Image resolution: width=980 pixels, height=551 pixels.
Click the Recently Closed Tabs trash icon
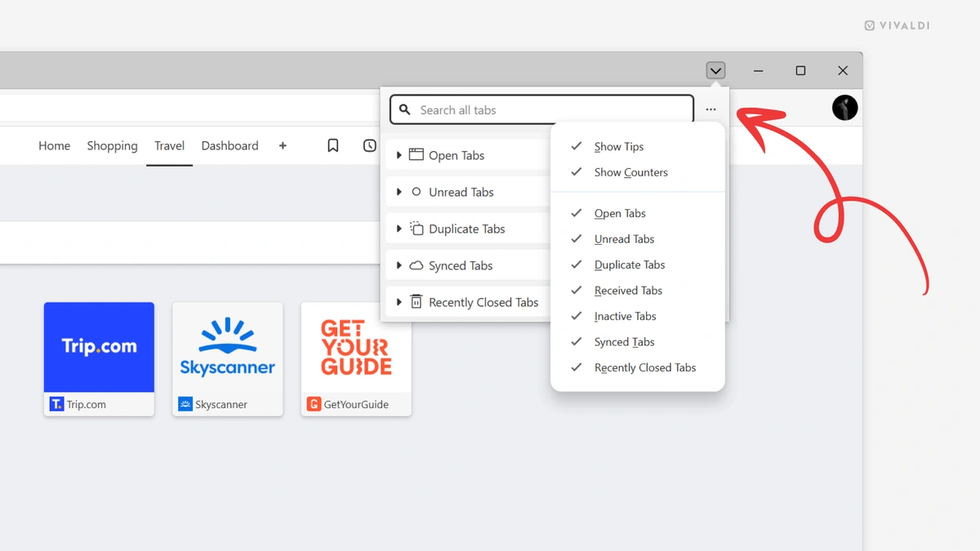(x=416, y=301)
